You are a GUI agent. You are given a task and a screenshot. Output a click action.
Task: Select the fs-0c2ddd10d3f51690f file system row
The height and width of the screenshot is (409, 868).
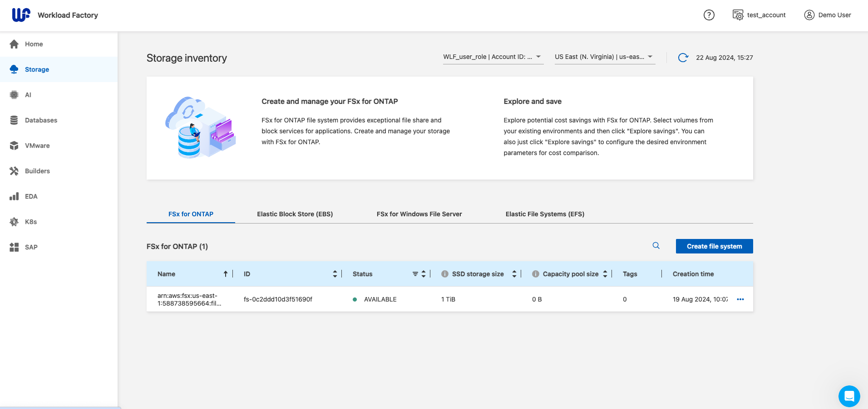[x=278, y=299]
